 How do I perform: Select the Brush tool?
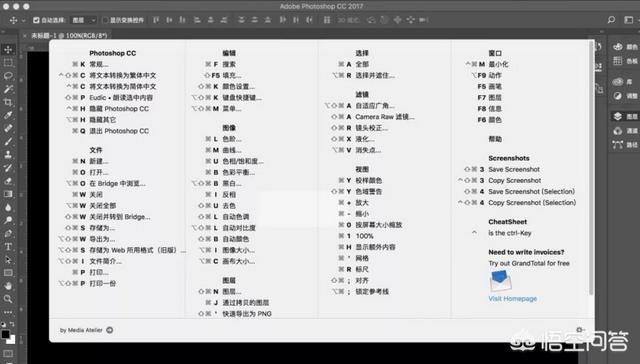point(8,141)
